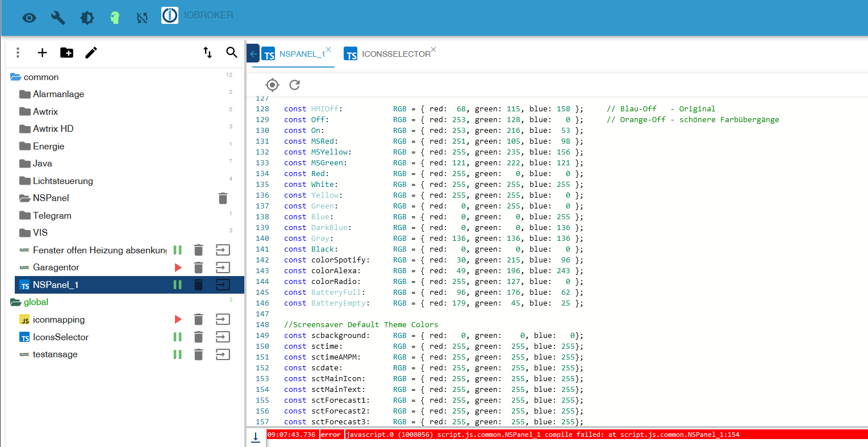This screenshot has width=868, height=447.
Task: Click the red compile failed error message
Action: pos(542,435)
